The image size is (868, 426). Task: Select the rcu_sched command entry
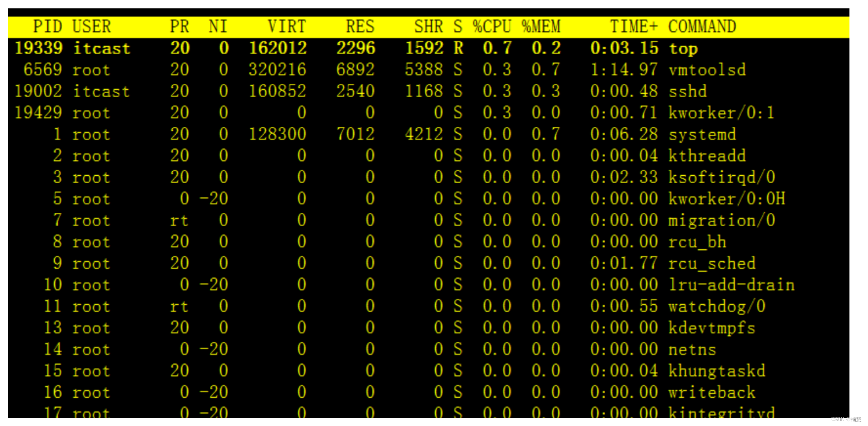coord(712,264)
